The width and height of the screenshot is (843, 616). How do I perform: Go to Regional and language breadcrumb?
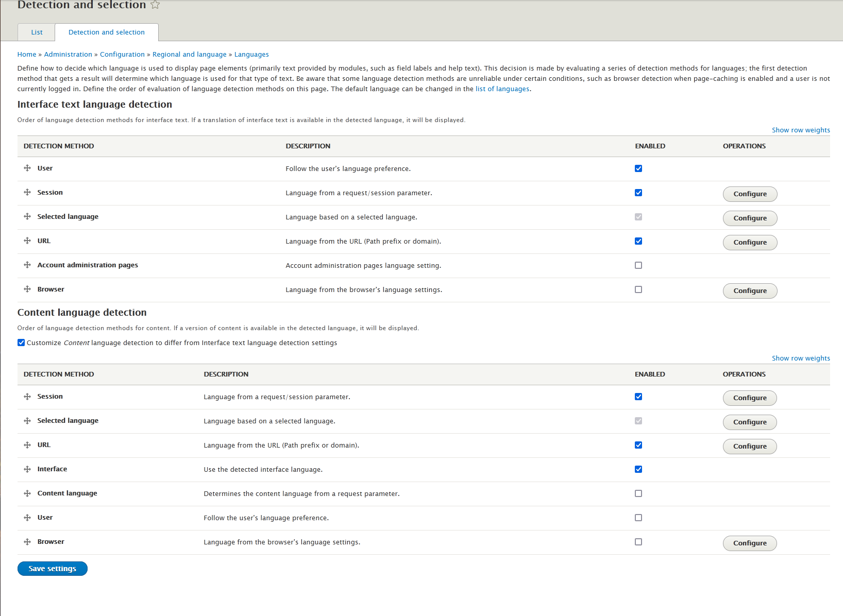[x=189, y=55]
